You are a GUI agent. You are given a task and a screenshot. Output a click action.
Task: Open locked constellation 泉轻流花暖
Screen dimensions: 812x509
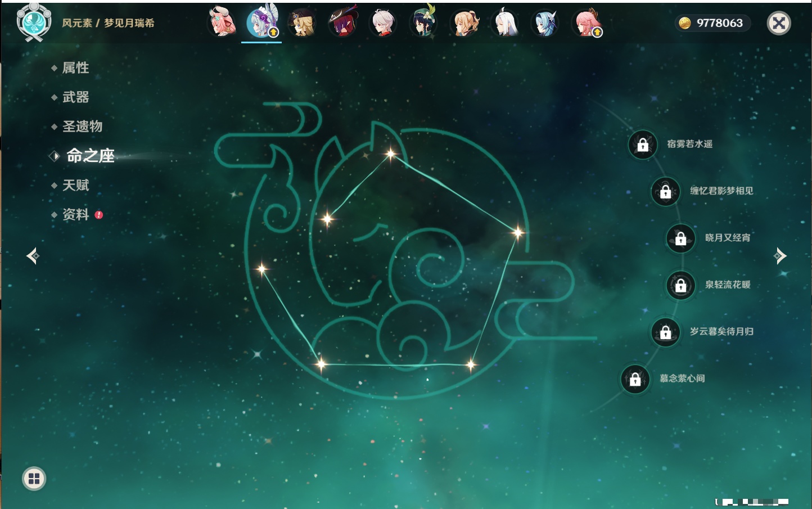[x=681, y=285]
